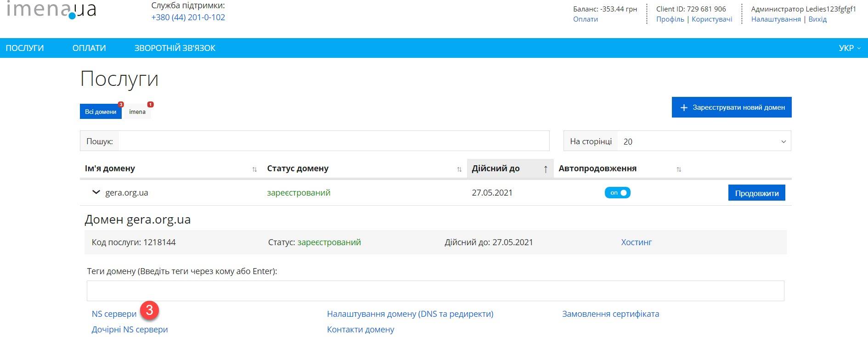Click the support phone number link
This screenshot has width=868, height=337.
pyautogui.click(x=188, y=17)
